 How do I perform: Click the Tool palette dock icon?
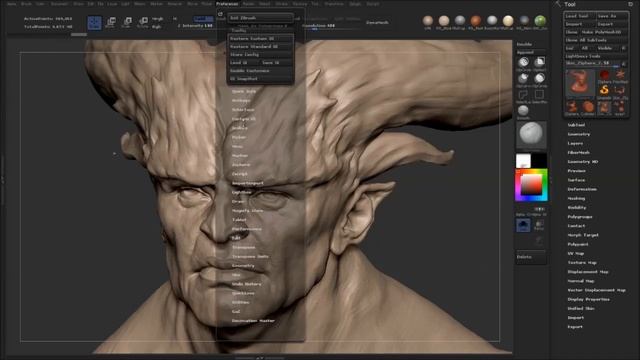[x=631, y=4]
